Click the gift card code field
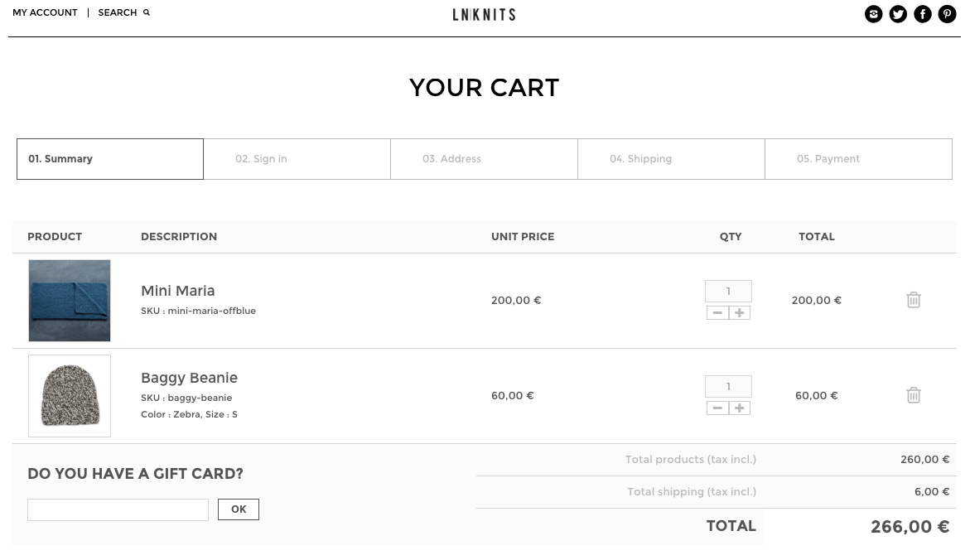The image size is (970, 560). (x=118, y=509)
